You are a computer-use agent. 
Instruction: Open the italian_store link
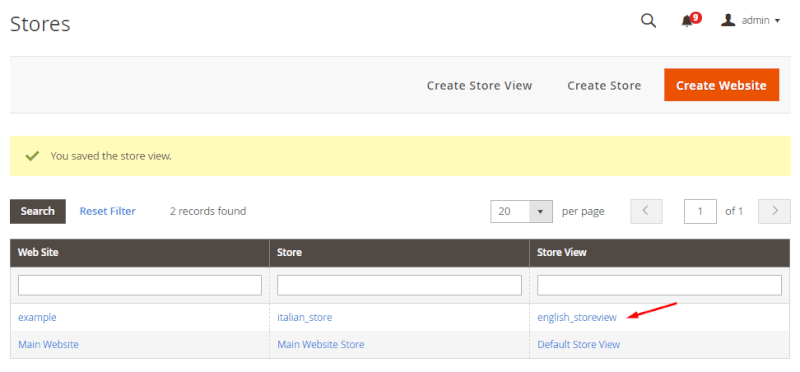click(x=305, y=317)
